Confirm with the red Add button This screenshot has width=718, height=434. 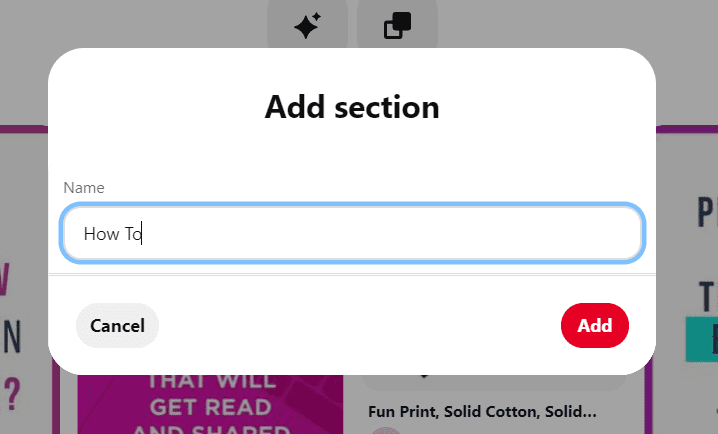[x=594, y=326]
